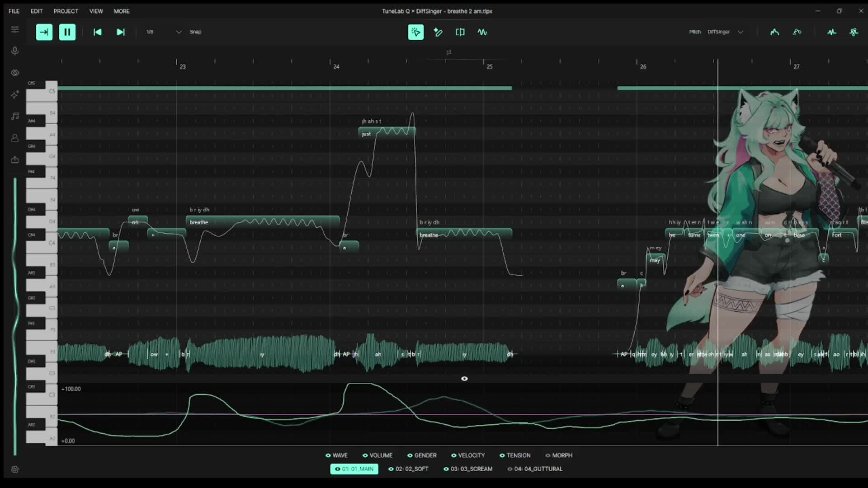868x488 pixels.
Task: Open the FILE menu
Action: (14, 11)
